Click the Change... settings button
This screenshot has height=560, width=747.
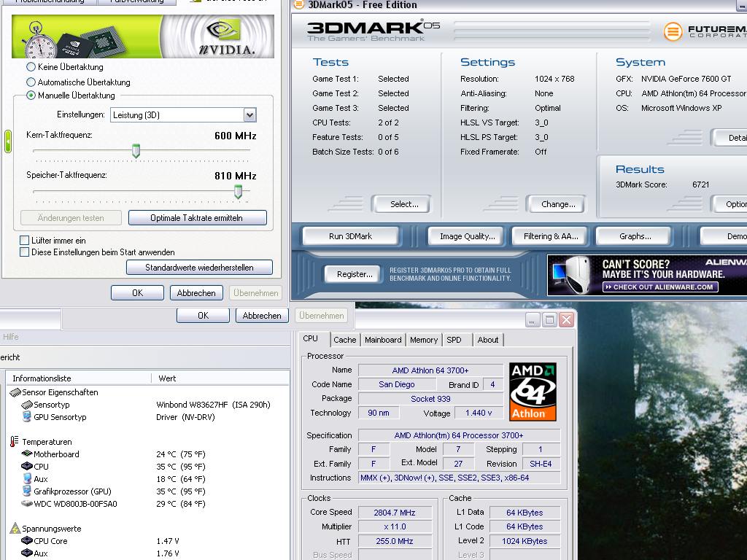[558, 204]
